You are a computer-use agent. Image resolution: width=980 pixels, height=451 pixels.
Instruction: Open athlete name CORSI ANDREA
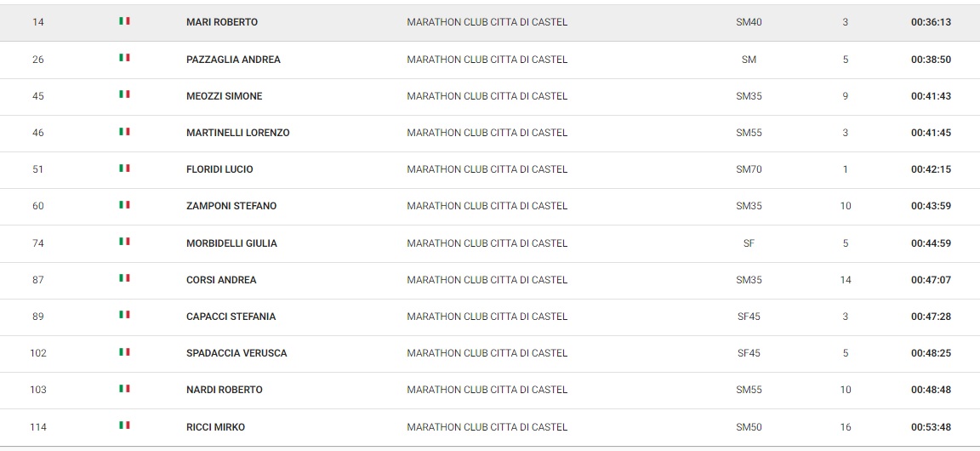(221, 280)
